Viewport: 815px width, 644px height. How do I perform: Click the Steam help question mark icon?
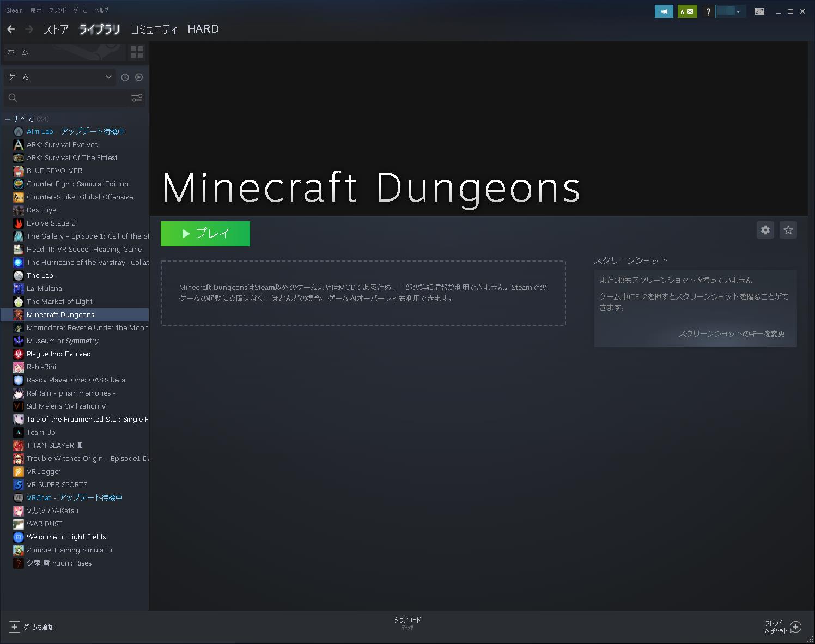coord(708,11)
